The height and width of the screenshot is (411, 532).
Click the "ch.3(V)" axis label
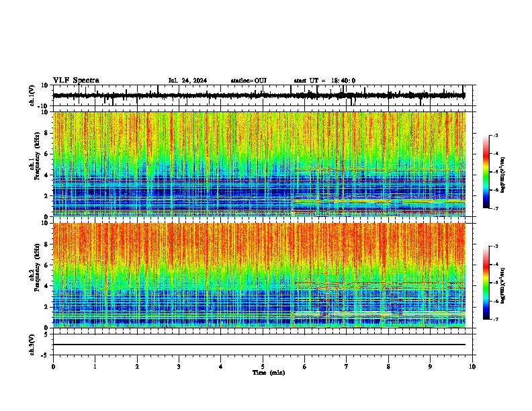[32, 345]
